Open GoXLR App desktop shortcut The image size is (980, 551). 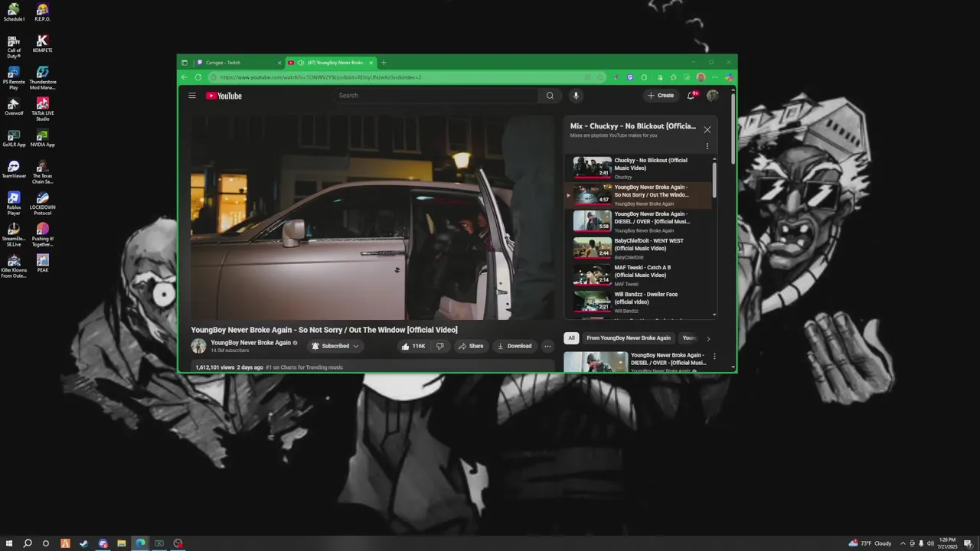(14, 139)
